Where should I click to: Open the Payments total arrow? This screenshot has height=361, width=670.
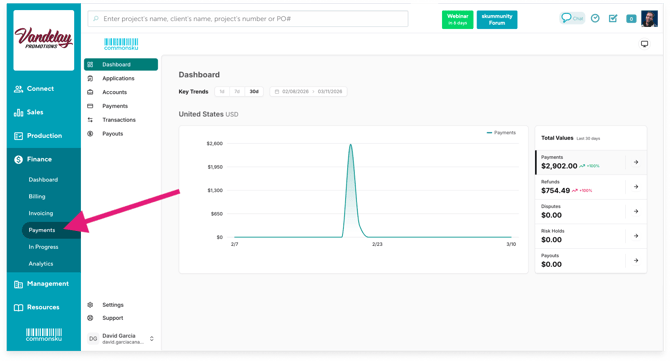click(636, 162)
